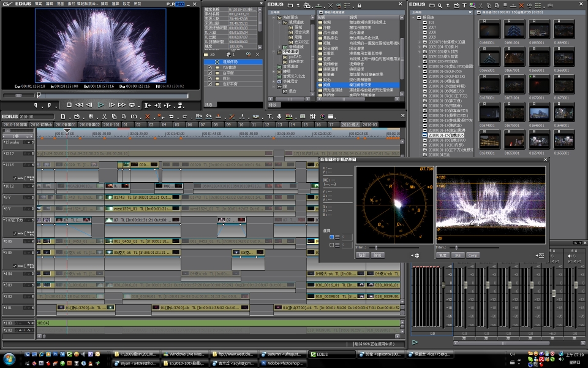
Task: Click the Comp button under waveform
Action: tap(472, 255)
